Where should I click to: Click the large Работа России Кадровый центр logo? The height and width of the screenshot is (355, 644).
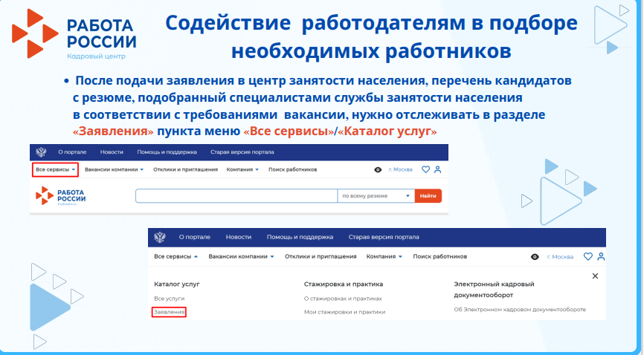[74, 34]
